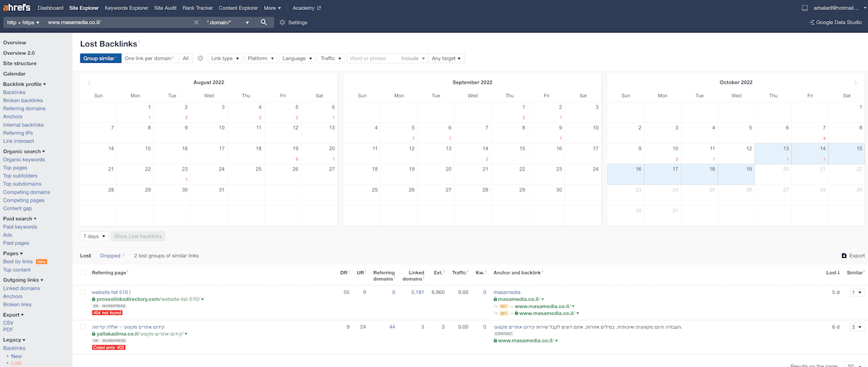The width and height of the screenshot is (868, 367).
Task: Open website list 510 referring page
Action: point(110,292)
